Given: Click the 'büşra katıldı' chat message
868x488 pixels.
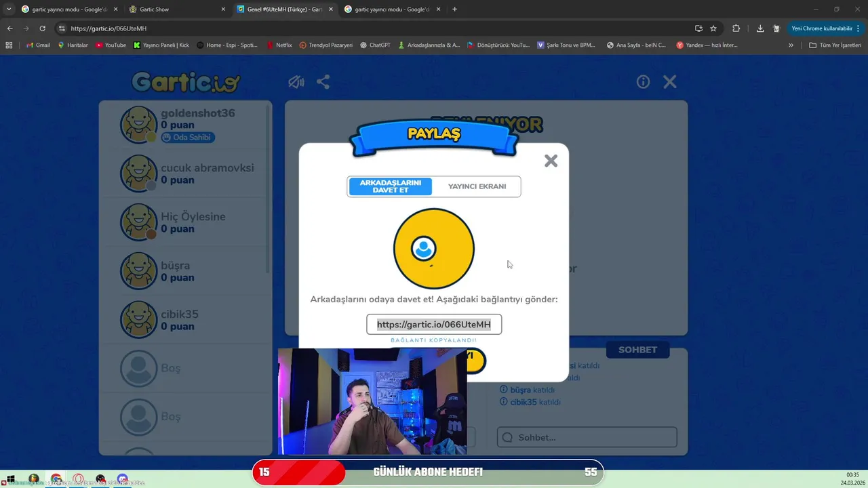Looking at the screenshot, I should pos(527,390).
